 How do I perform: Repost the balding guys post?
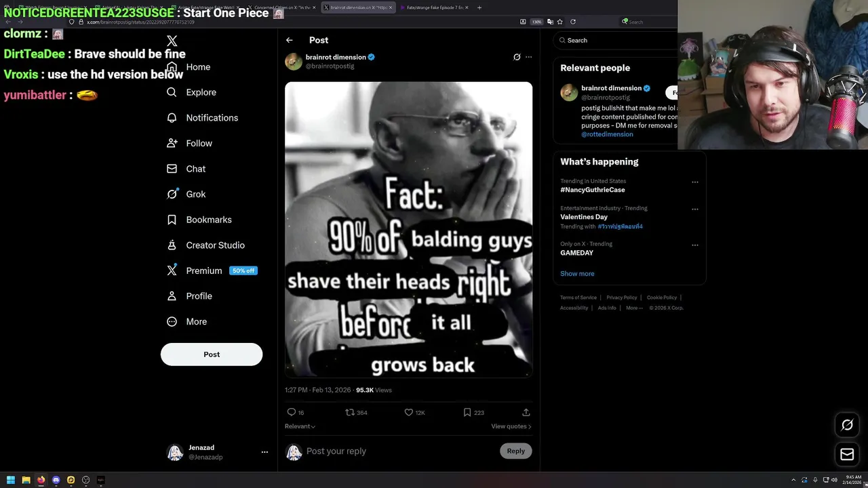[x=350, y=412]
